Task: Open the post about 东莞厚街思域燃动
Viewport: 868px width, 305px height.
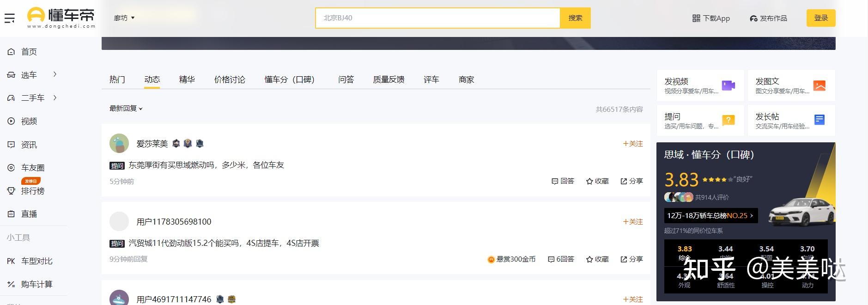Action: click(x=206, y=165)
